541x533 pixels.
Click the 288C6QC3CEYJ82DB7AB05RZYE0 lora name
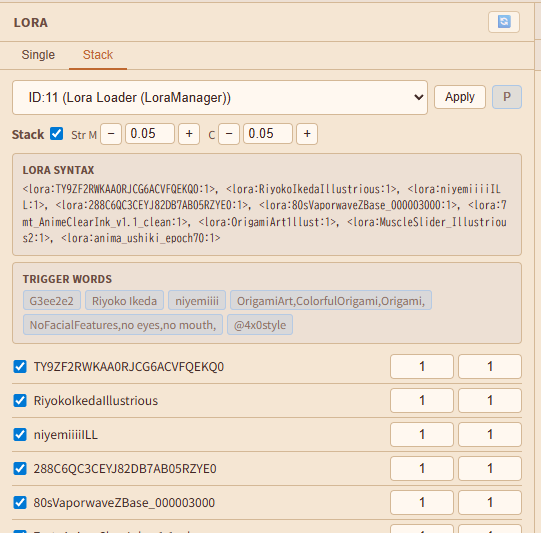point(125,469)
